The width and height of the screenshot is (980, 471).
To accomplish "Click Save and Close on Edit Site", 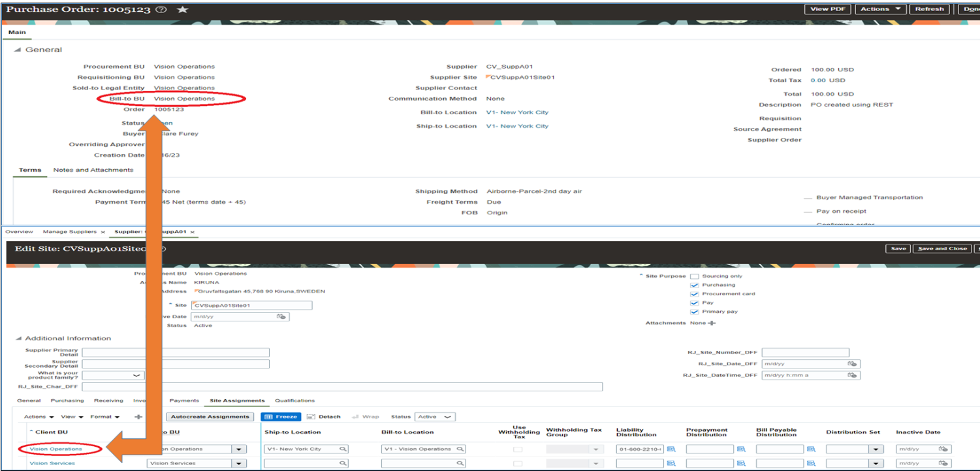I will (942, 249).
